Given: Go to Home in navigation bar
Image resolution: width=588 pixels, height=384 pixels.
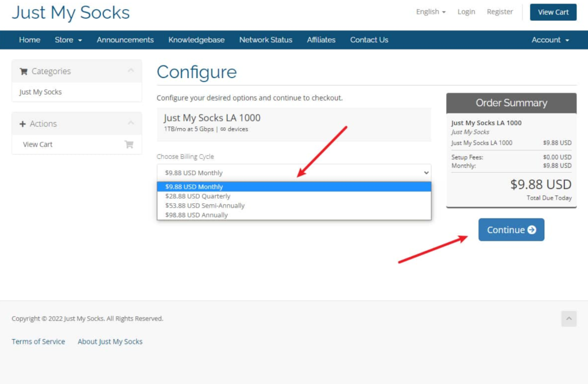Looking at the screenshot, I should pos(30,40).
